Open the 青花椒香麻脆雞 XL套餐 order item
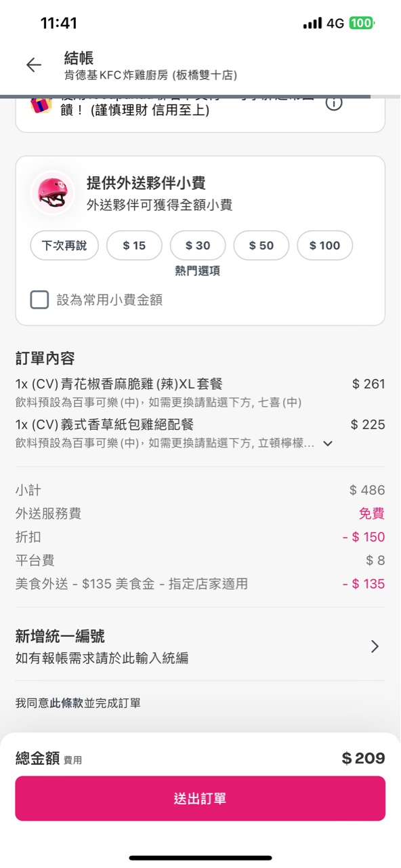This screenshot has height=868, width=401. click(200, 392)
